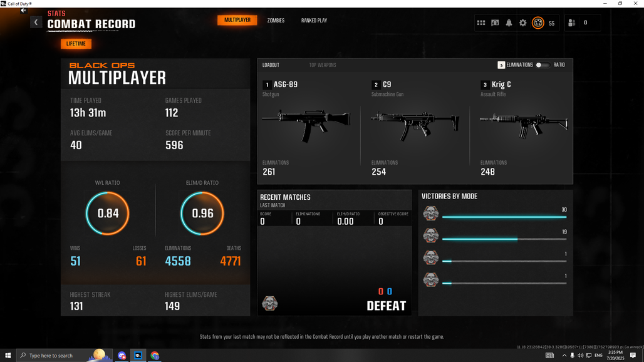Screen dimensions: 644x362
Task: Click the Call of Duty title bar icon
Action: tap(3, 4)
